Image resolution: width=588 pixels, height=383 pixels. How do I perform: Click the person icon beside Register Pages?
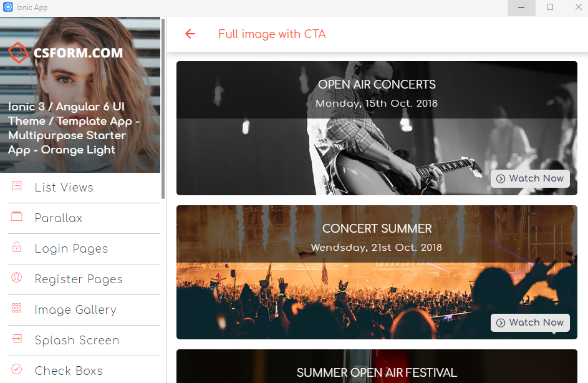pyautogui.click(x=16, y=278)
